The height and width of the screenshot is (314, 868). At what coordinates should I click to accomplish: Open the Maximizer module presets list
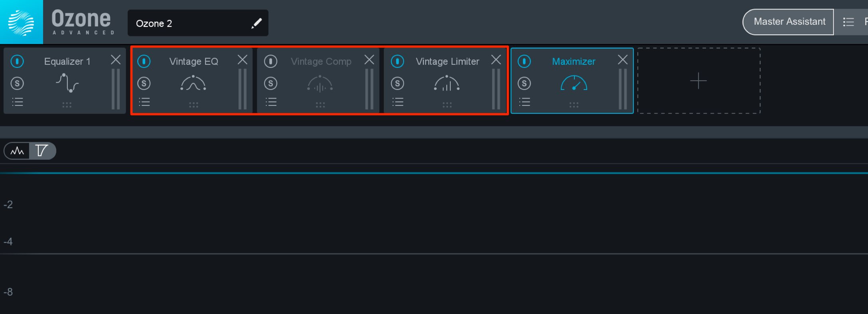[525, 102]
